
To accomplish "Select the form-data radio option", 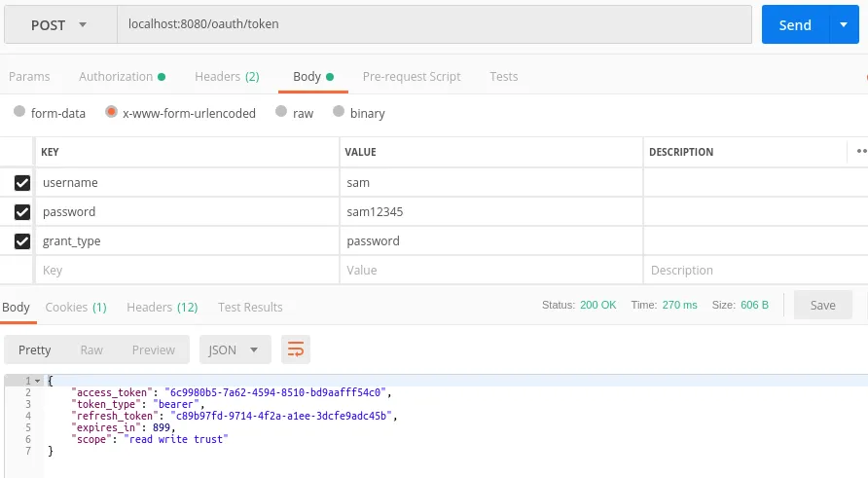I will (19, 113).
